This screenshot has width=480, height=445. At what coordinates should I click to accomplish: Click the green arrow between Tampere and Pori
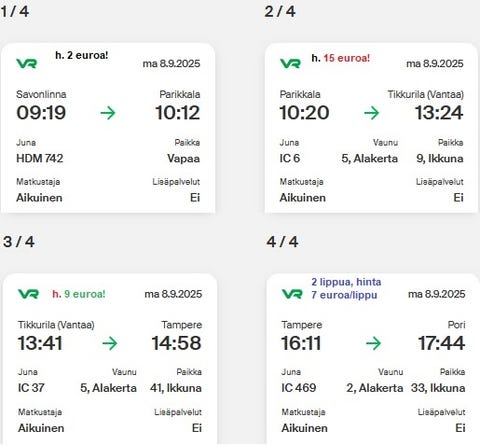pos(373,343)
